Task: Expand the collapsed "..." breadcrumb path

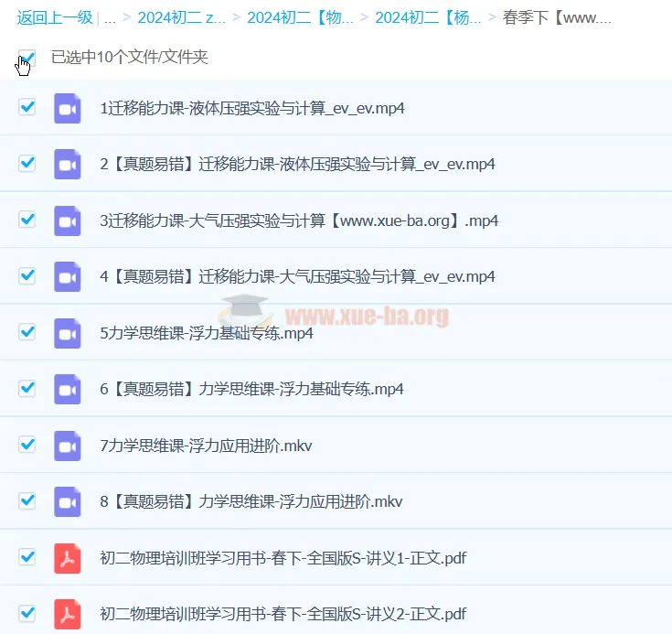Action: point(110,17)
